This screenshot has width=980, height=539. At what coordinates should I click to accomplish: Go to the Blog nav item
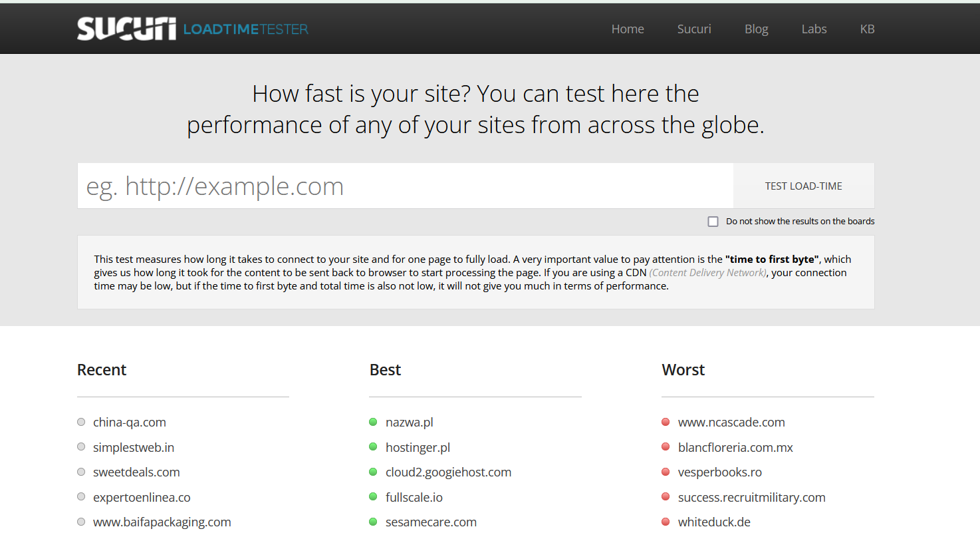click(x=756, y=29)
